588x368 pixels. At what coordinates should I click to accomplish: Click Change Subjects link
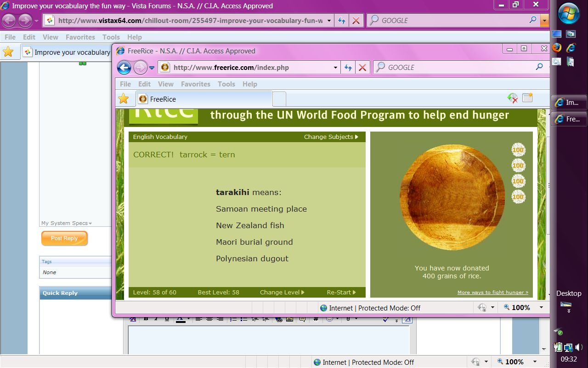pyautogui.click(x=331, y=137)
